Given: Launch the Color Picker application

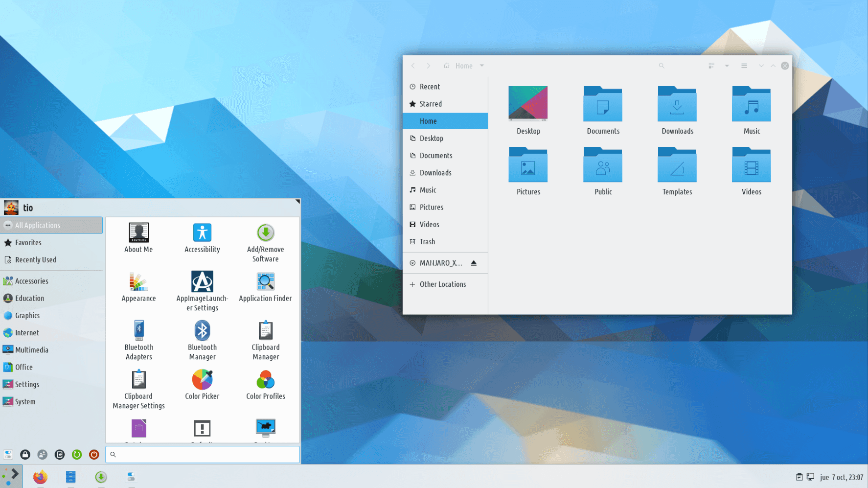Looking at the screenshot, I should [x=202, y=385].
